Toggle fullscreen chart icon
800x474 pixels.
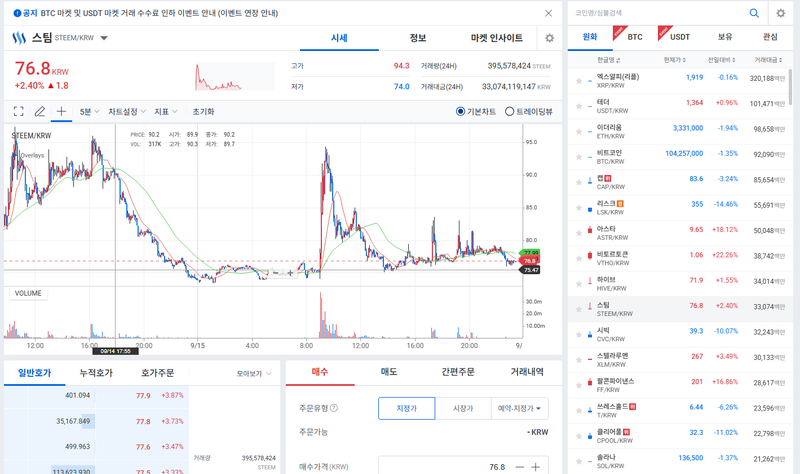click(18, 111)
